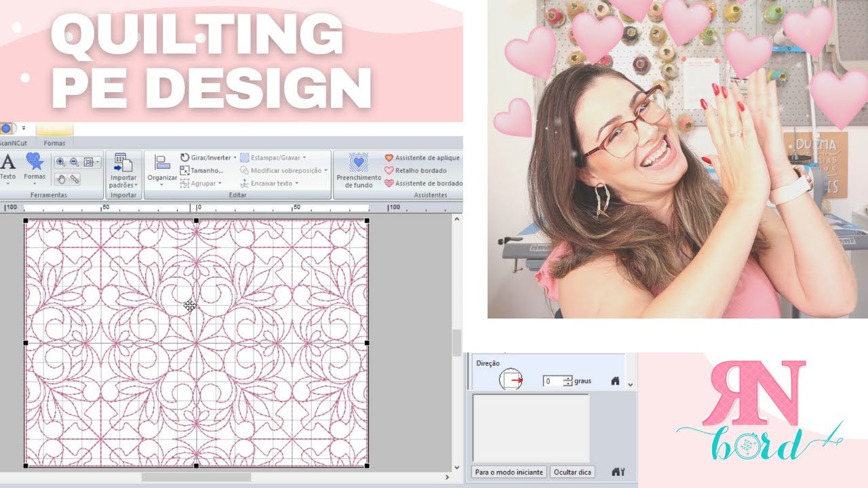Click the highlighted contextual tab above Formas
The image size is (868, 488).
tap(55, 129)
